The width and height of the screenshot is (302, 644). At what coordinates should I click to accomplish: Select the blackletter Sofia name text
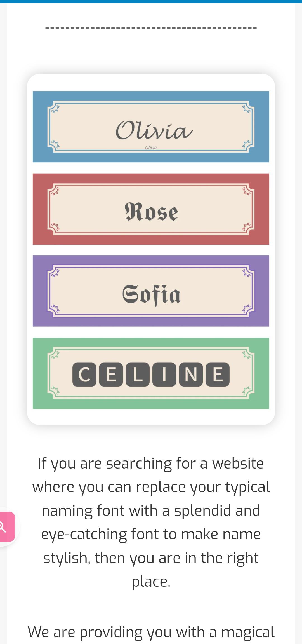152,294
